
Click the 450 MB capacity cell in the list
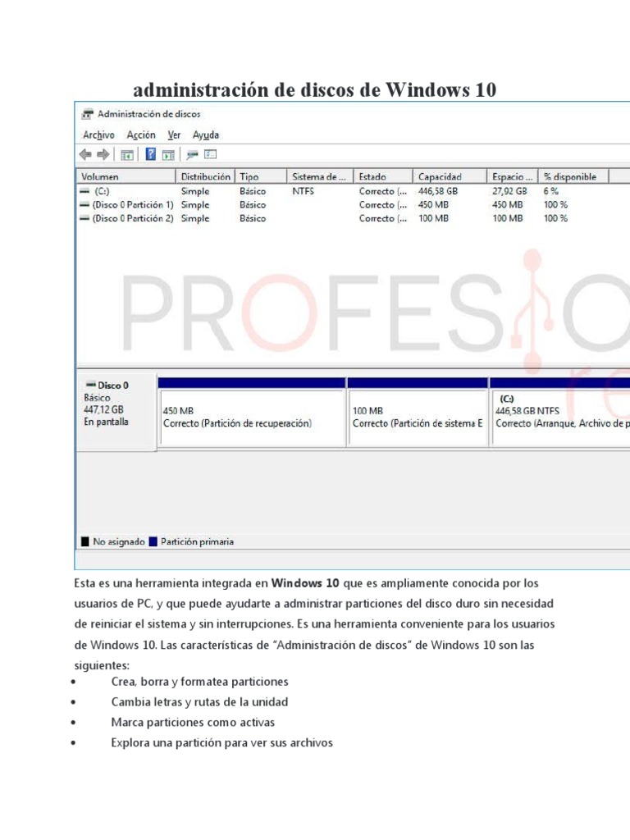(433, 204)
